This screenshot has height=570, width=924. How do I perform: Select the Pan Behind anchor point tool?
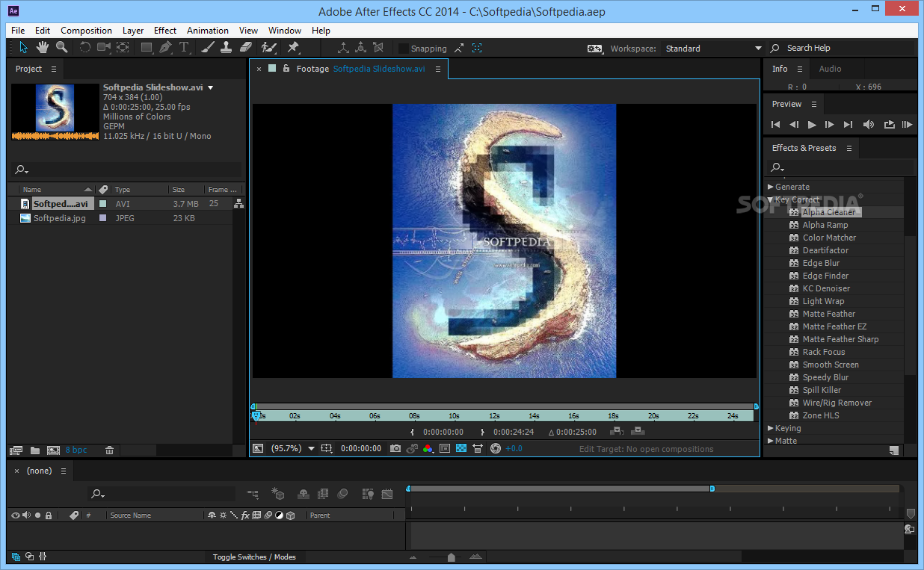coord(123,48)
